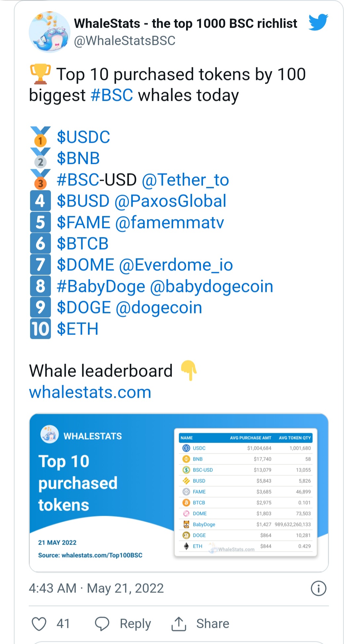This screenshot has height=644, width=357.
Task: Like the tweet with the heart icon
Action: coord(39,624)
